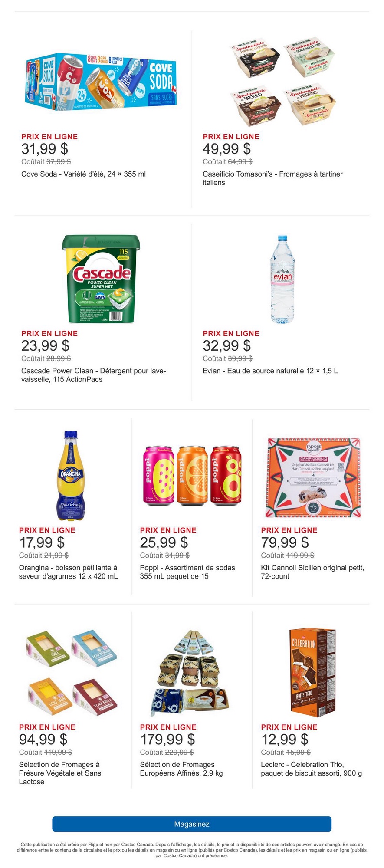Open the Sicilian cannoli kit image
Viewport: 384px width, 868px height.
[x=313, y=477]
